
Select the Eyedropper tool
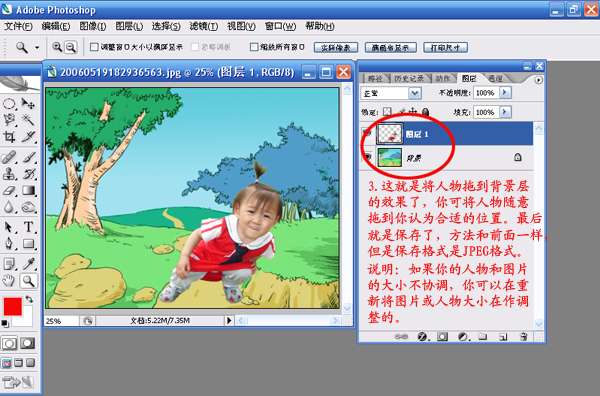(28, 263)
